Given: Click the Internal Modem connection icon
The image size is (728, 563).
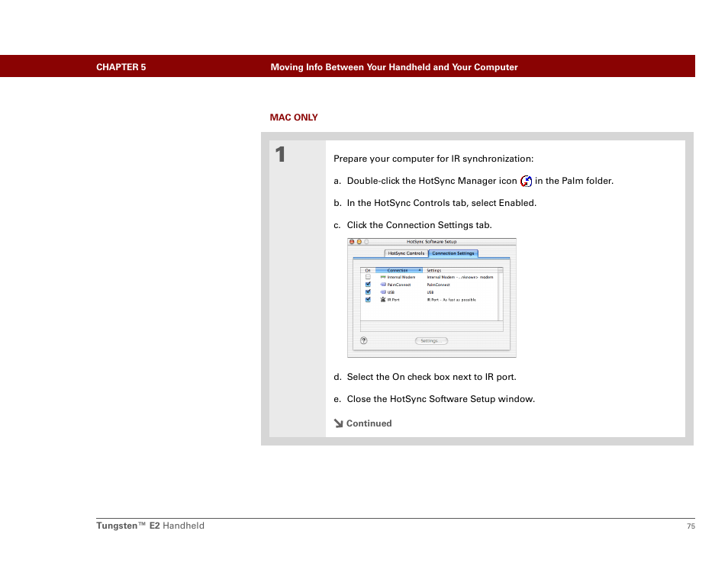Looking at the screenshot, I should [383, 277].
